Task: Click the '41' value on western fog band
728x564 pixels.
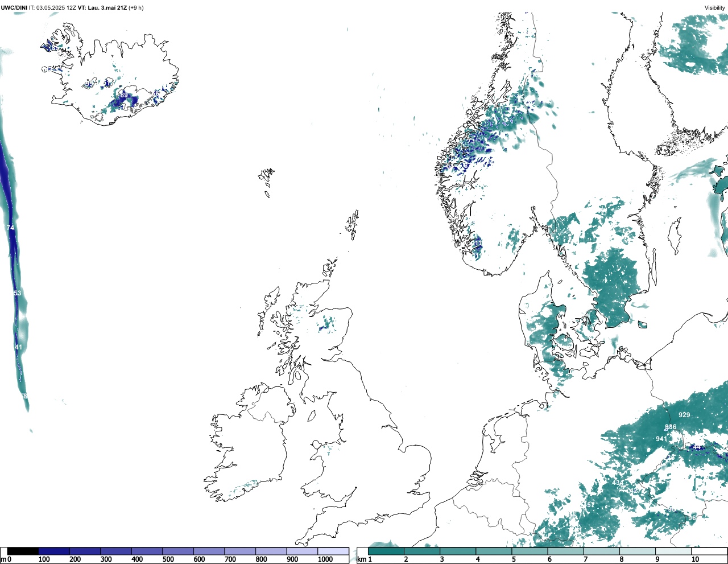Action: pyautogui.click(x=18, y=347)
